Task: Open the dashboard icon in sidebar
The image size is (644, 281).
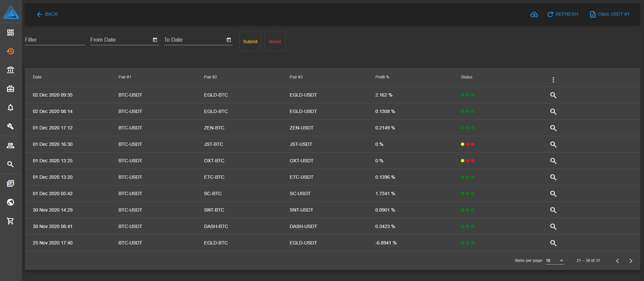Action: pos(10,33)
